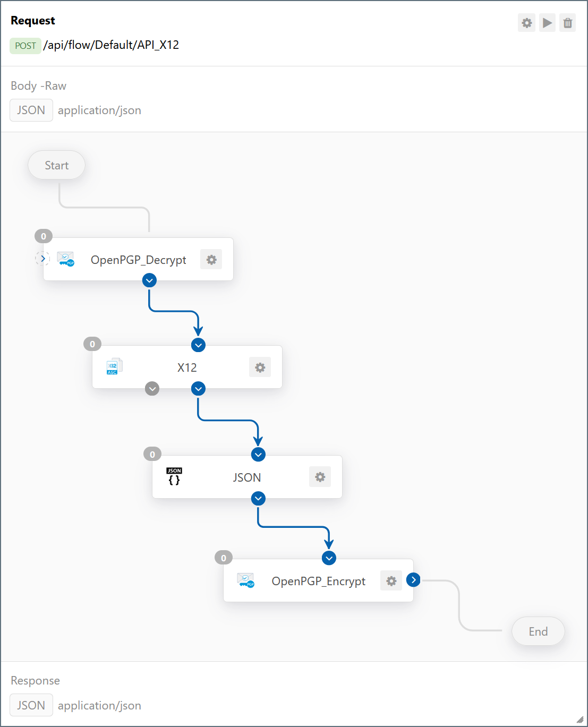Open settings gear on OpenPGP_Decrypt node

[211, 260]
